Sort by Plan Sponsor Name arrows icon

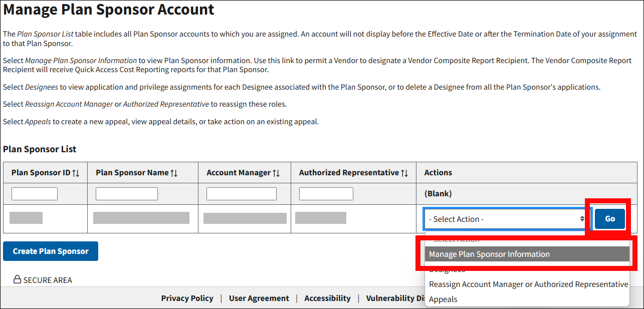click(x=174, y=173)
